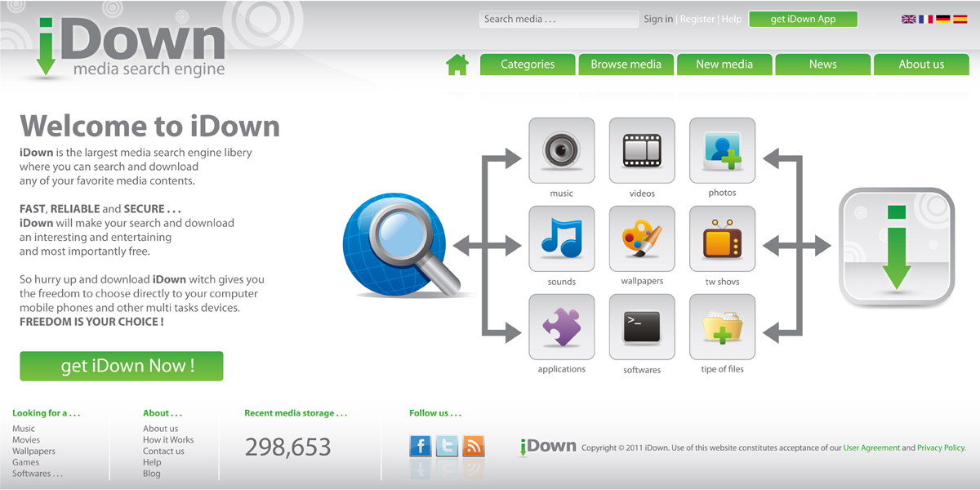Open the tv shows television icon

coord(723,238)
